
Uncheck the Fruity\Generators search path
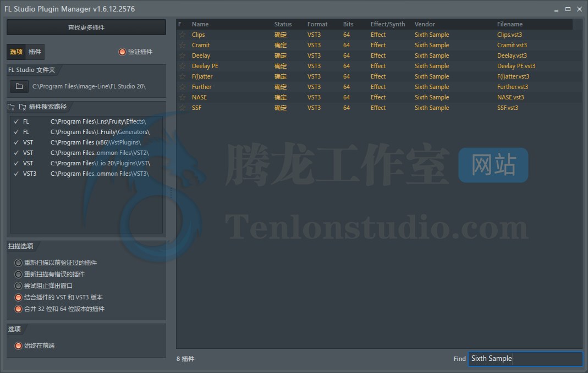coord(16,132)
